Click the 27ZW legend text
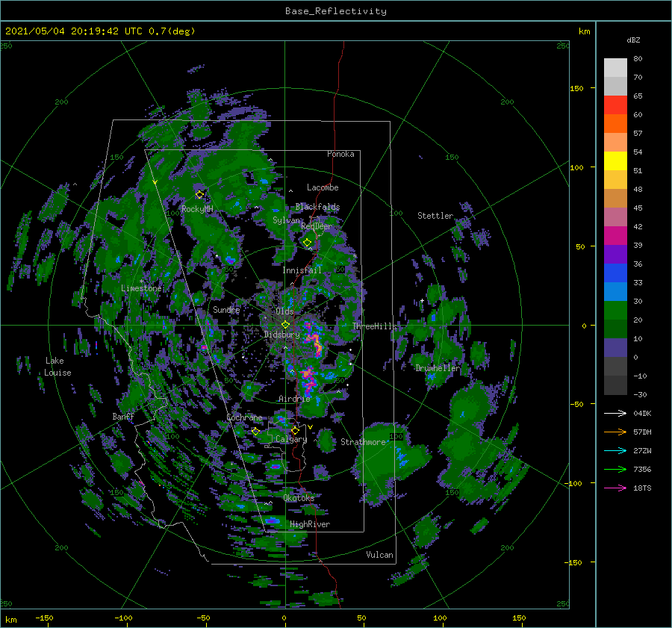The width and height of the screenshot is (672, 628). point(642,451)
